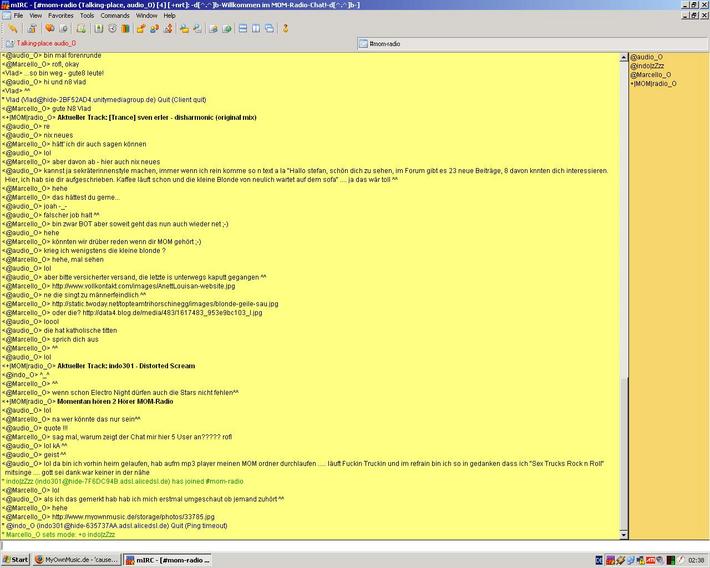710x568 pixels.
Task: Open the Notify List toolbar icon
Action: pyautogui.click(x=213, y=29)
